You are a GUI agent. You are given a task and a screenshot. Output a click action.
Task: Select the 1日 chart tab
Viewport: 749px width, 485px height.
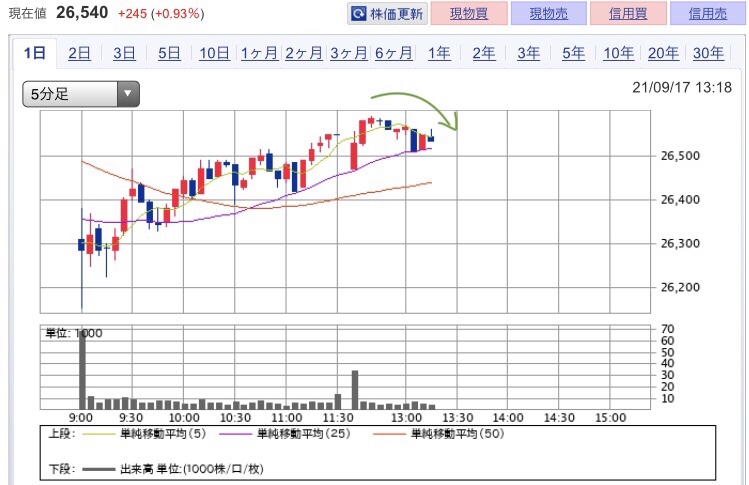pyautogui.click(x=34, y=53)
